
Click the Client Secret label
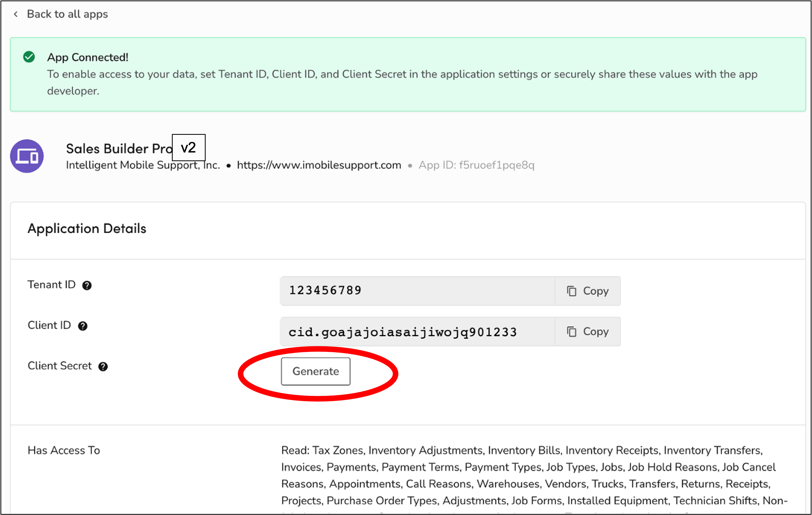click(x=60, y=365)
